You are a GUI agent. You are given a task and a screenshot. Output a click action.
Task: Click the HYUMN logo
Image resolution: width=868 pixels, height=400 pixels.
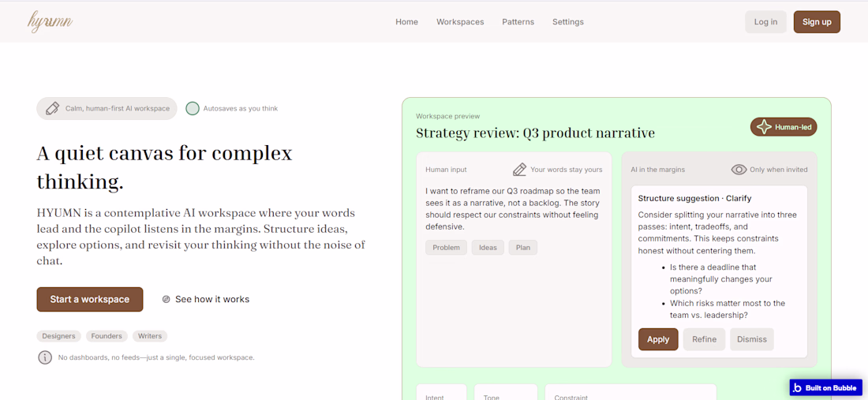tap(50, 22)
